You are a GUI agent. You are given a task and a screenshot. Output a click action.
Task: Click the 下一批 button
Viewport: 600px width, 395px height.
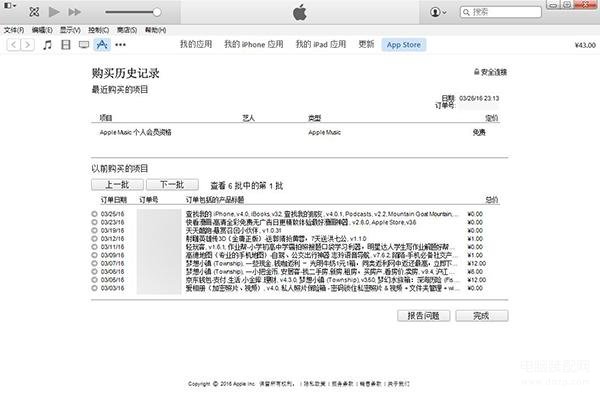pos(173,185)
